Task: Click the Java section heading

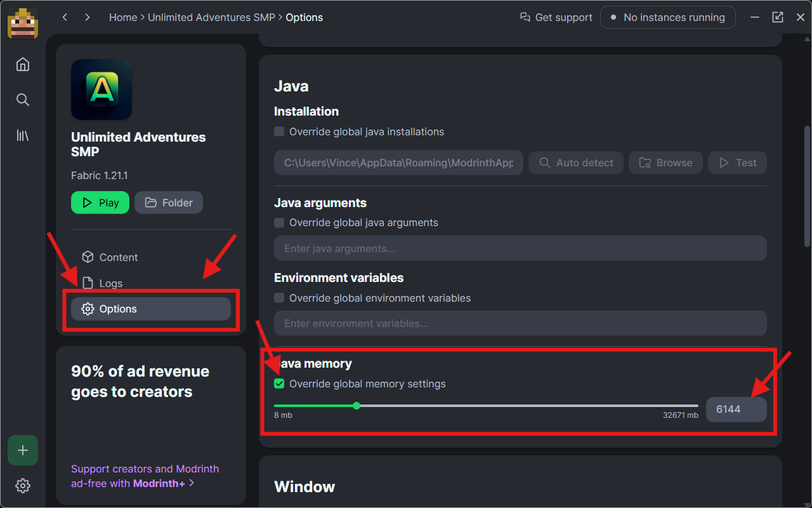Action: pos(291,86)
